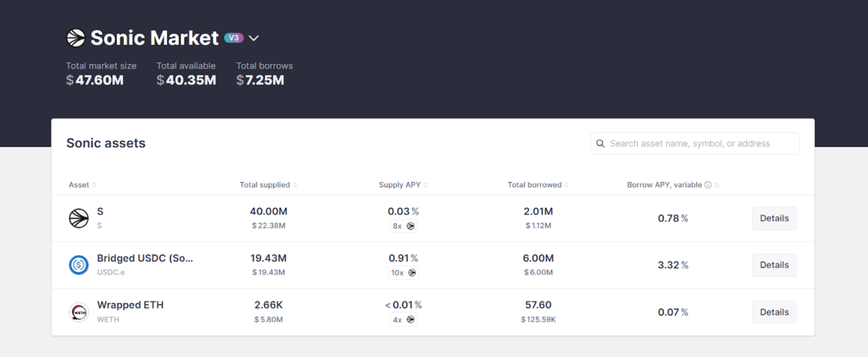Select the S asset name
Image resolution: width=868 pixels, height=357 pixels.
click(100, 212)
